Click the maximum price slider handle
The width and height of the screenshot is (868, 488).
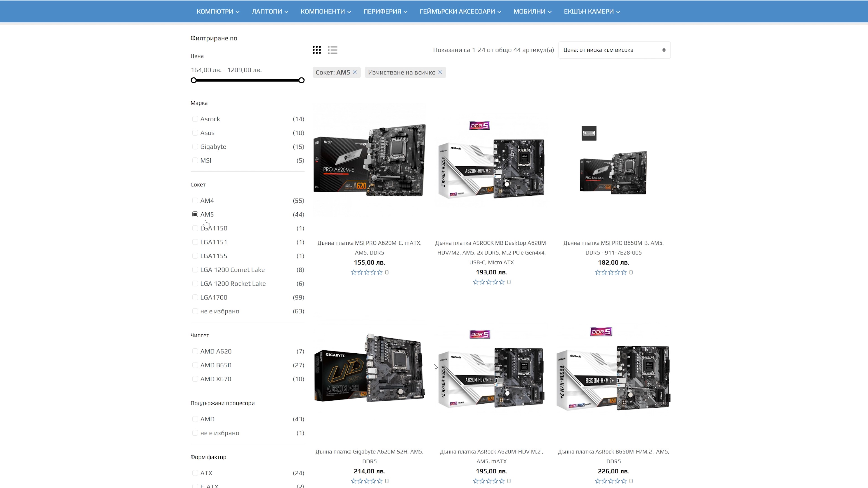point(302,80)
